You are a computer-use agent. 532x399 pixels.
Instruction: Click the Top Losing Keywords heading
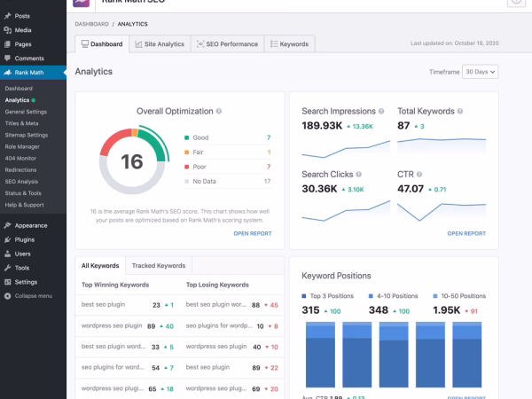pos(217,285)
